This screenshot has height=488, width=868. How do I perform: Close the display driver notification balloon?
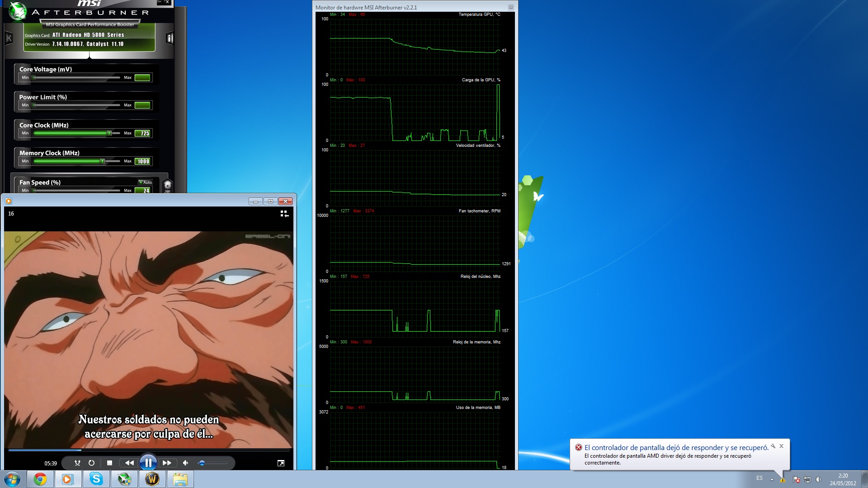[x=781, y=446]
